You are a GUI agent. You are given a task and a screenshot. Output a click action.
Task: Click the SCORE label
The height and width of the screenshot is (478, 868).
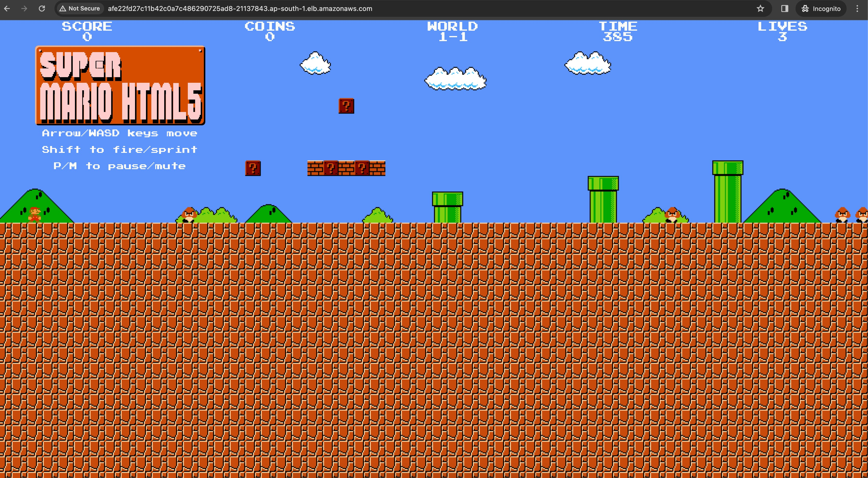(87, 26)
